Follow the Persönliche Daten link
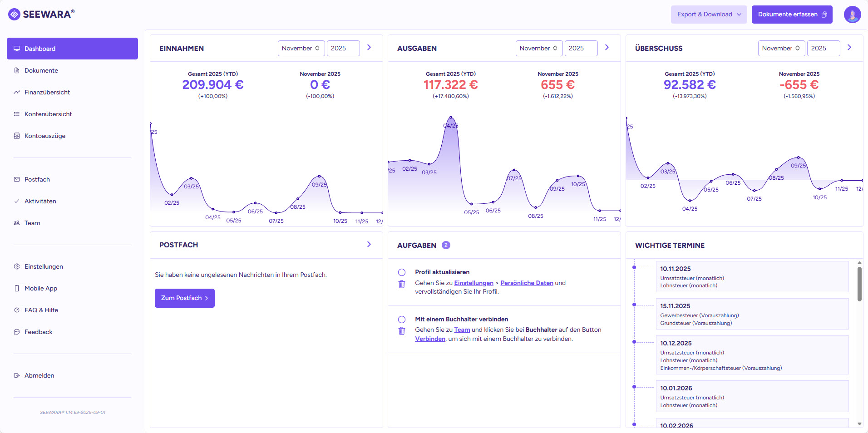 tap(527, 283)
